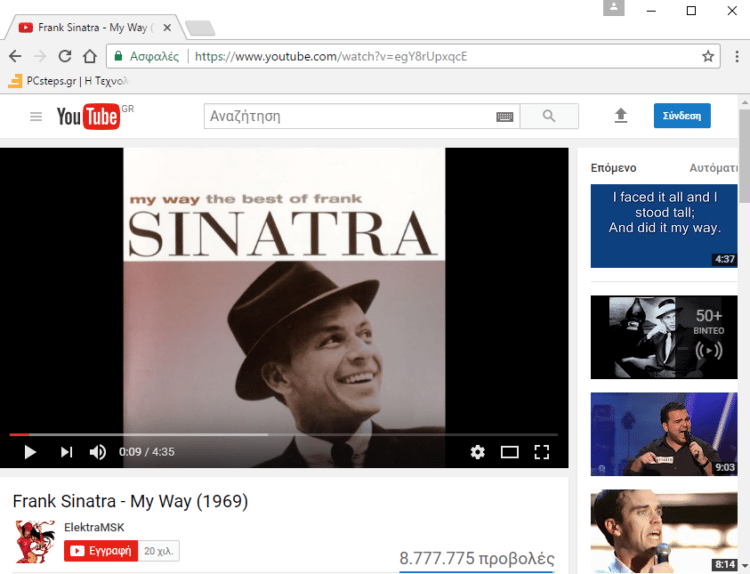Seek on the video progress bar

pyautogui.click(x=284, y=435)
